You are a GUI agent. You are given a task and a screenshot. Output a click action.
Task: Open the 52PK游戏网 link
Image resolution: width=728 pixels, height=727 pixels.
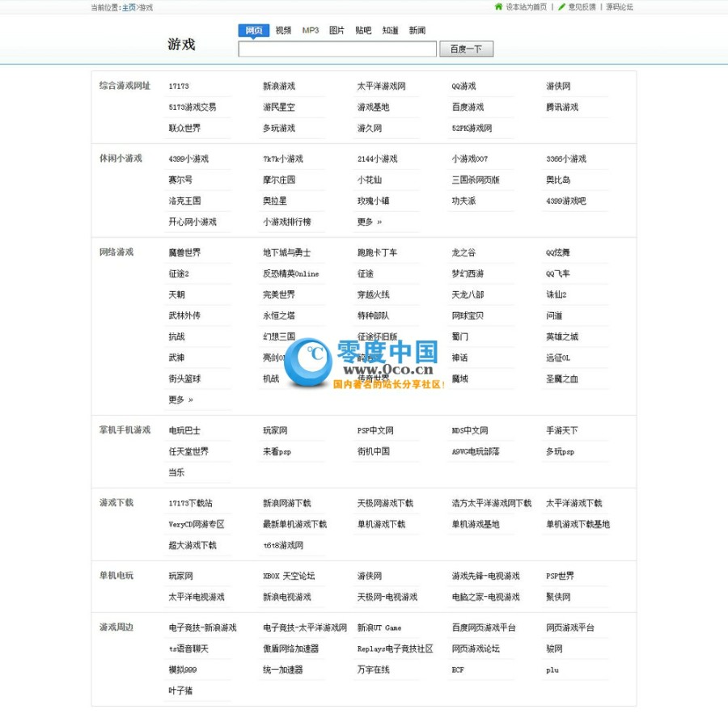click(472, 128)
